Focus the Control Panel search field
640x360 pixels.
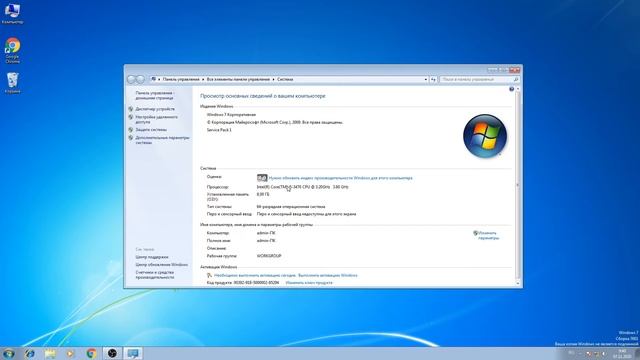(476, 80)
